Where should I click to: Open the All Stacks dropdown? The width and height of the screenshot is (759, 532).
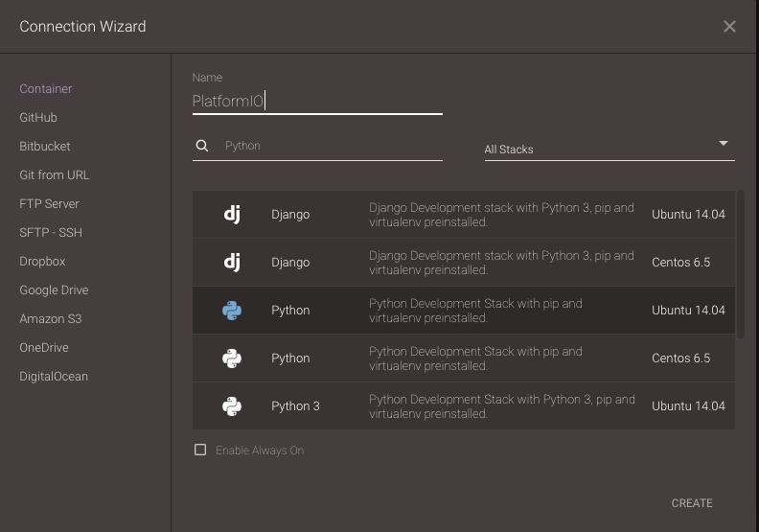coord(609,149)
